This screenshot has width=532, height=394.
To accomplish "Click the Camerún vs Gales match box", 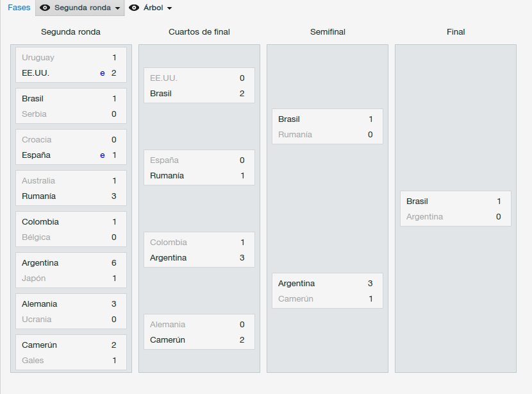I will coord(71,352).
